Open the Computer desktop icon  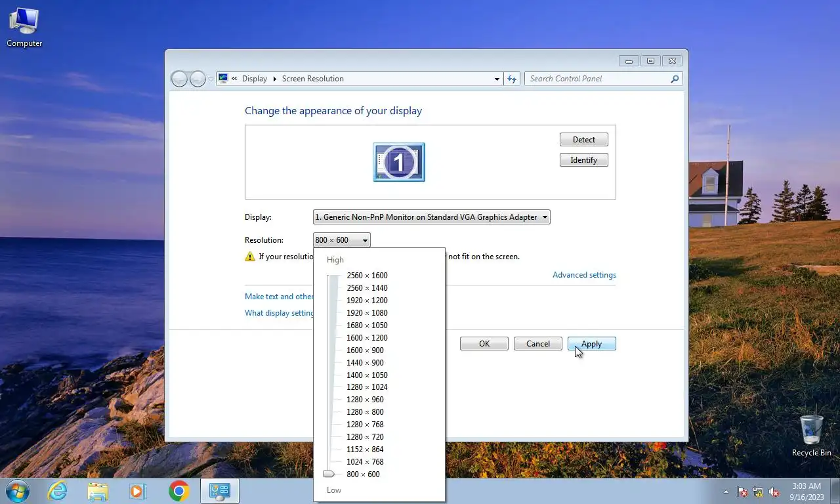coord(24,28)
